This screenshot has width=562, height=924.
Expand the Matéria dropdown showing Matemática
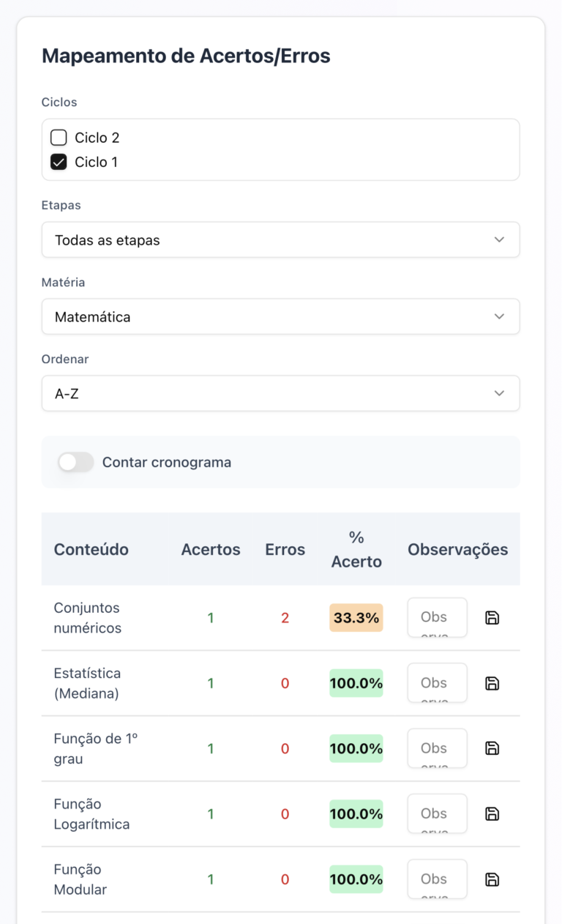280,317
